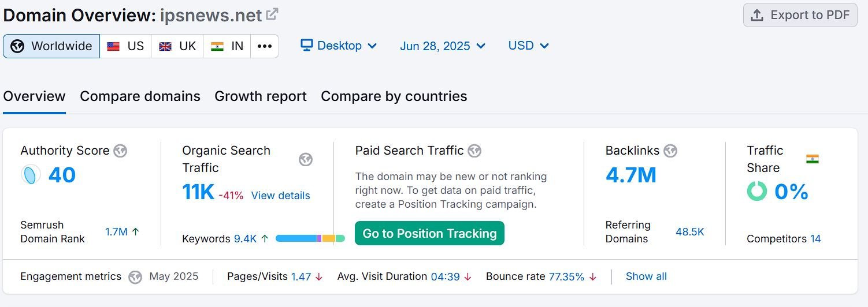Open Semrush Domain Rank 1.7M value
Image resolution: width=868 pixels, height=307 pixels.
[x=116, y=232]
